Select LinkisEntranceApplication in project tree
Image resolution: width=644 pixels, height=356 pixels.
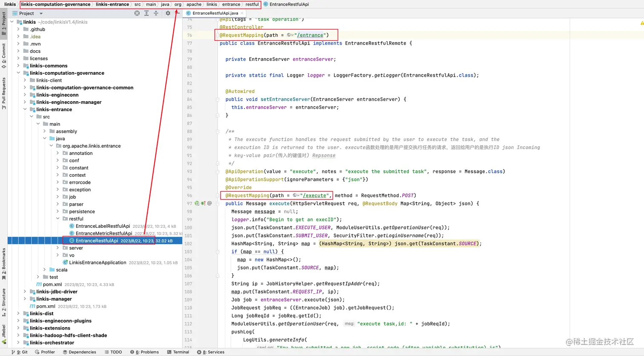(x=98, y=263)
